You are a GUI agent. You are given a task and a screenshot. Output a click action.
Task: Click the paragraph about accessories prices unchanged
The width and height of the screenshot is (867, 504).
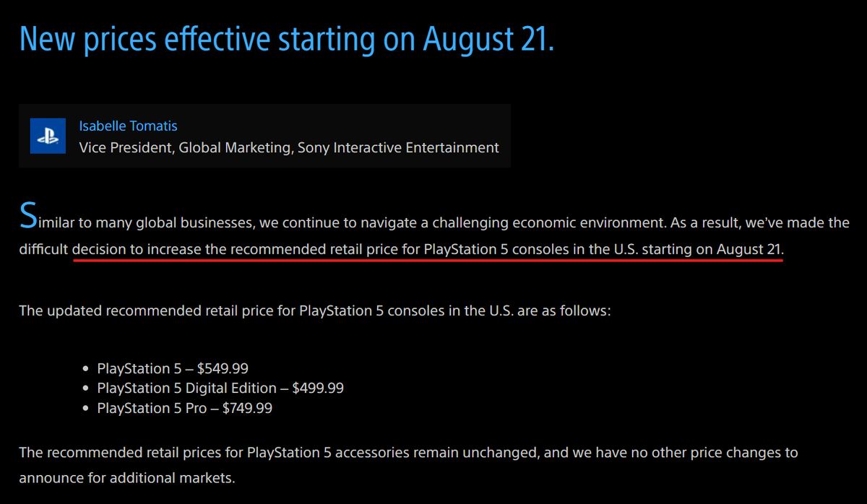408,453
